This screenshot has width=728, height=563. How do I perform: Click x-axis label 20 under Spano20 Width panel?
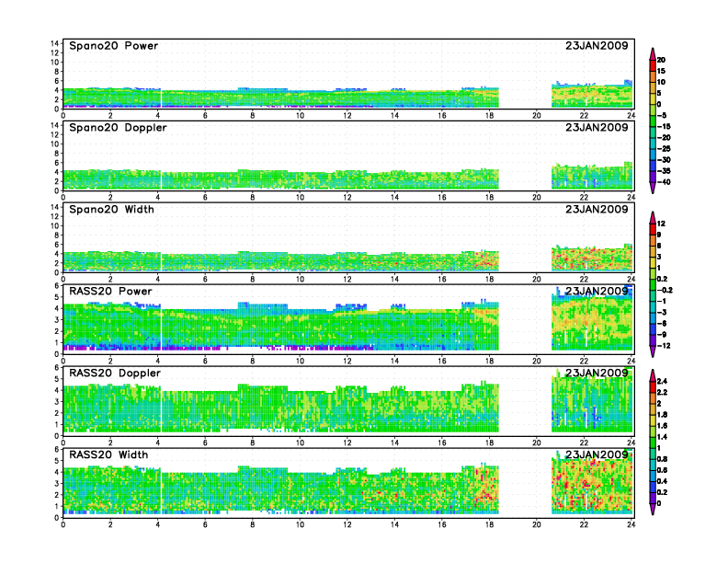pos(536,279)
